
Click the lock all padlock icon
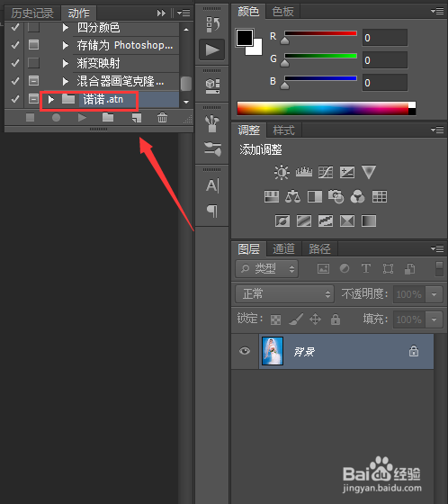(336, 319)
